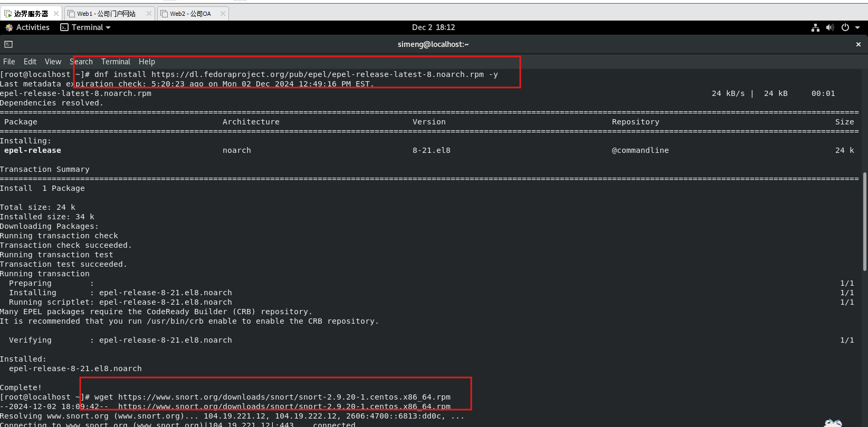Open the File menu
Viewport: 868px width, 427px height.
tap(9, 62)
